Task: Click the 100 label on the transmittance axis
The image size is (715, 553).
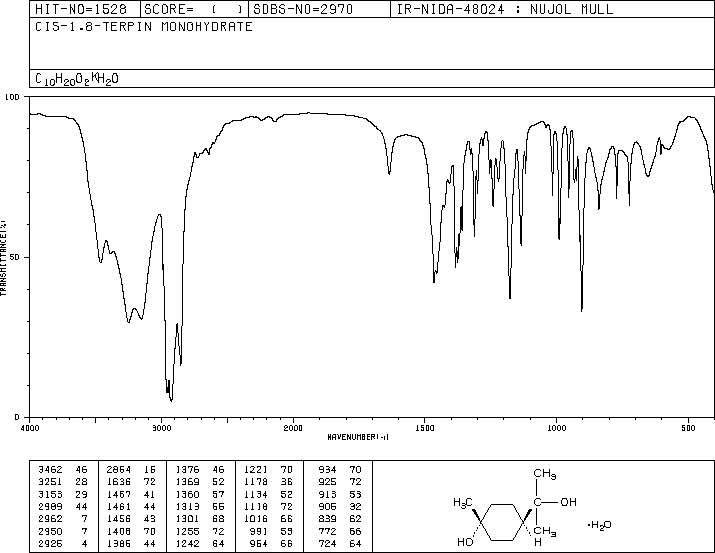Action: click(12, 97)
